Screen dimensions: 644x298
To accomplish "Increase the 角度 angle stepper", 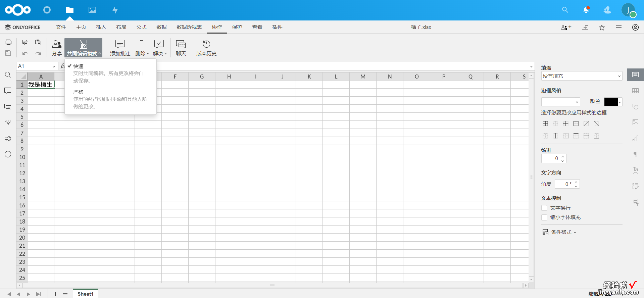I will pyautogui.click(x=576, y=182).
